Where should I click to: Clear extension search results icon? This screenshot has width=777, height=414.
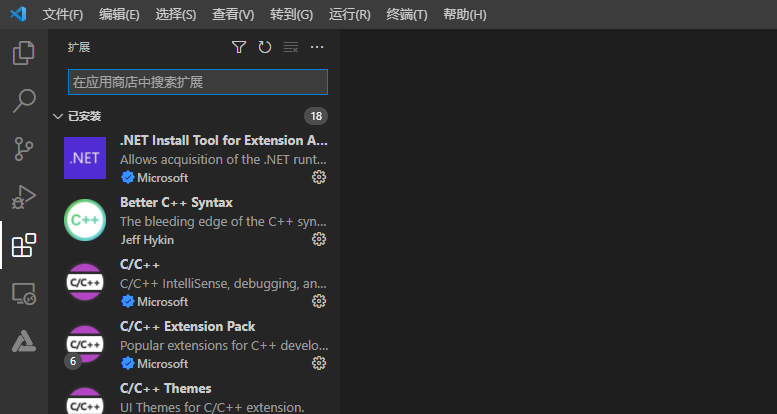pos(291,47)
